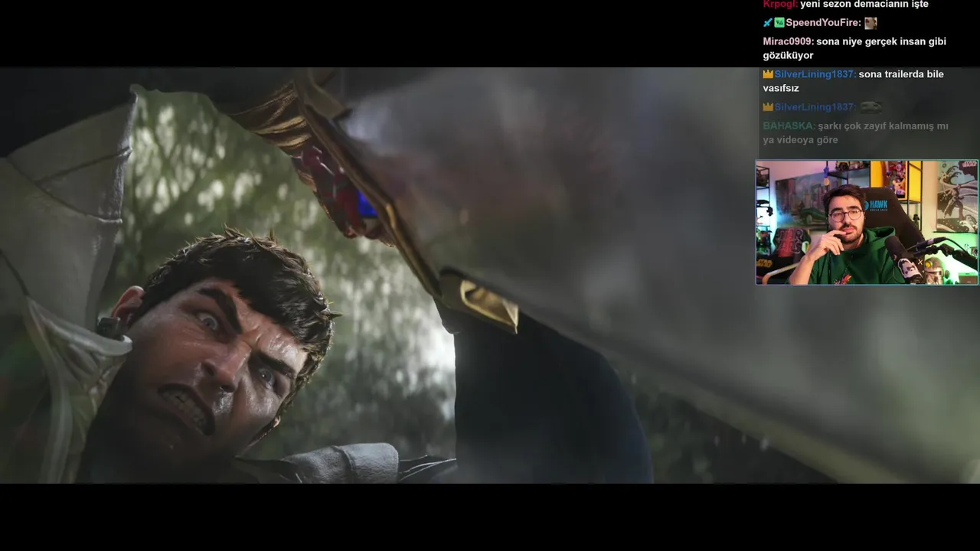Select the 'şarkı çok zayıf kalmamış mı' message
Viewport: 980px width, 551px height.
(883, 126)
